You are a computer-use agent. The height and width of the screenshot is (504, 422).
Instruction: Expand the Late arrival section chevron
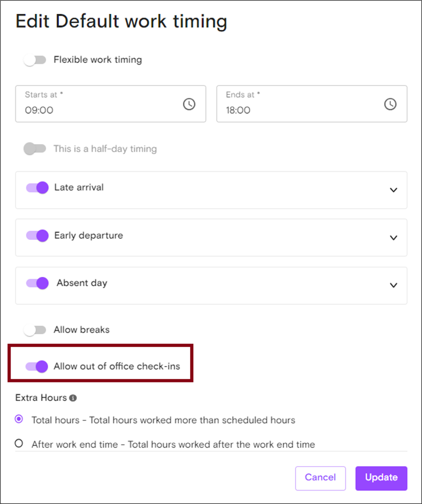click(393, 190)
